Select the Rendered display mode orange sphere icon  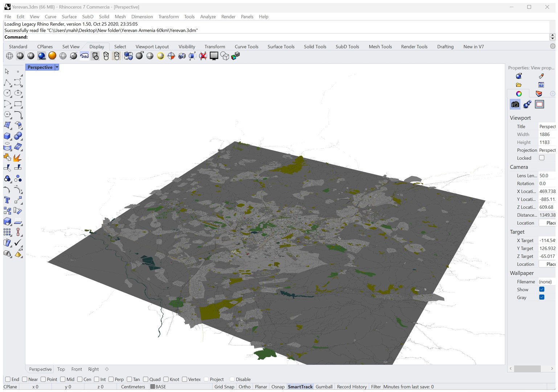52,56
